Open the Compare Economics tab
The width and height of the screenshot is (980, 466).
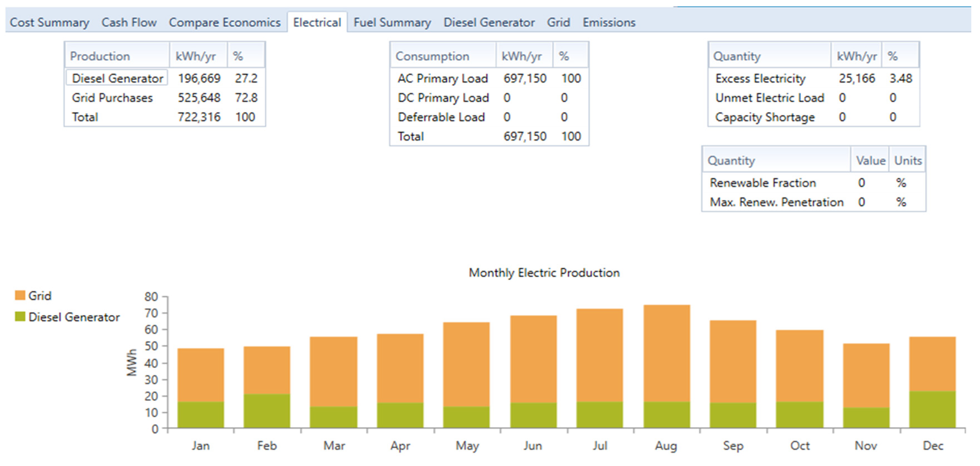pos(225,23)
